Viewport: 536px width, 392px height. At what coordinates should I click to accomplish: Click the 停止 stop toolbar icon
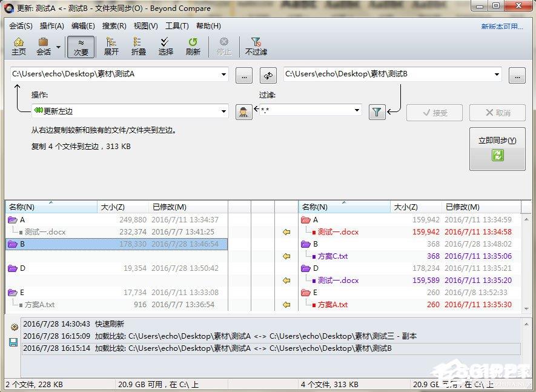coord(224,46)
